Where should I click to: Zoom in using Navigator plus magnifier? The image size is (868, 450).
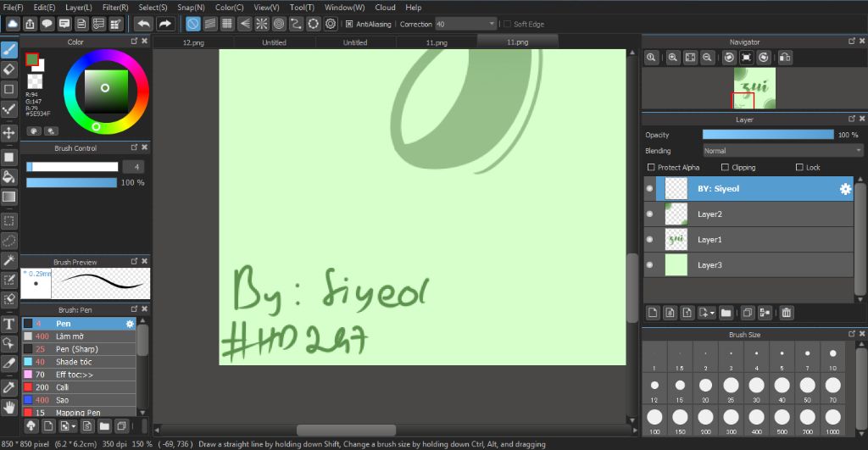(672, 58)
